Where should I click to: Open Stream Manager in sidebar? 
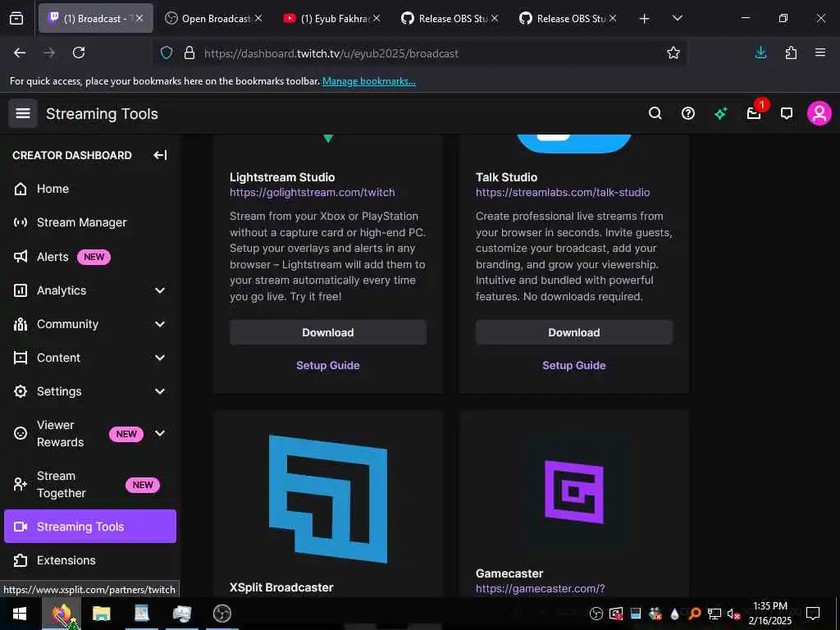(x=90, y=222)
